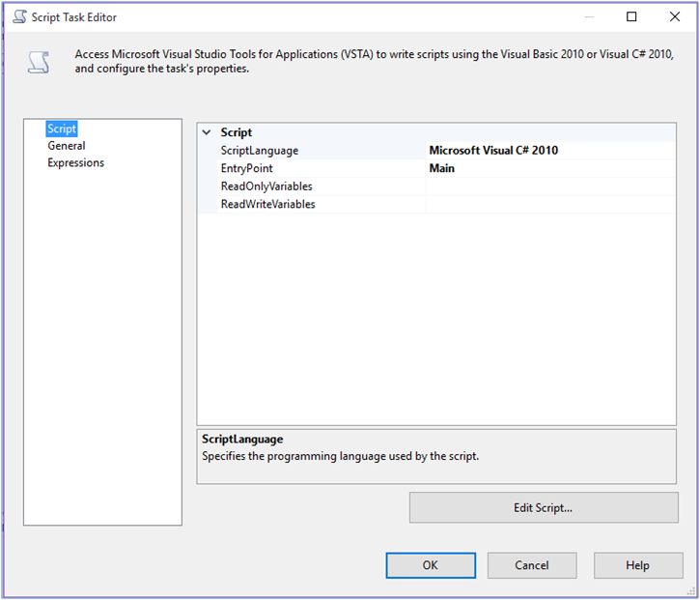
Task: Click the empty ReadWriteVariables value field
Action: (x=550, y=204)
